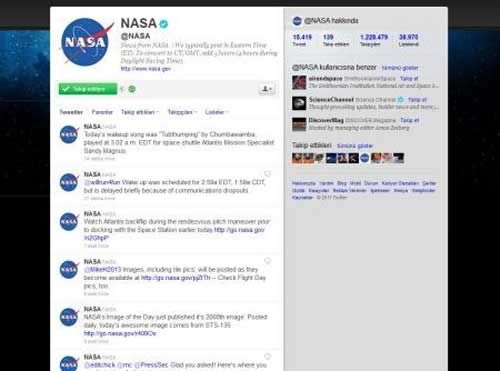Click the large NASA profile logo
The width and height of the screenshot is (500, 371).
(86, 42)
